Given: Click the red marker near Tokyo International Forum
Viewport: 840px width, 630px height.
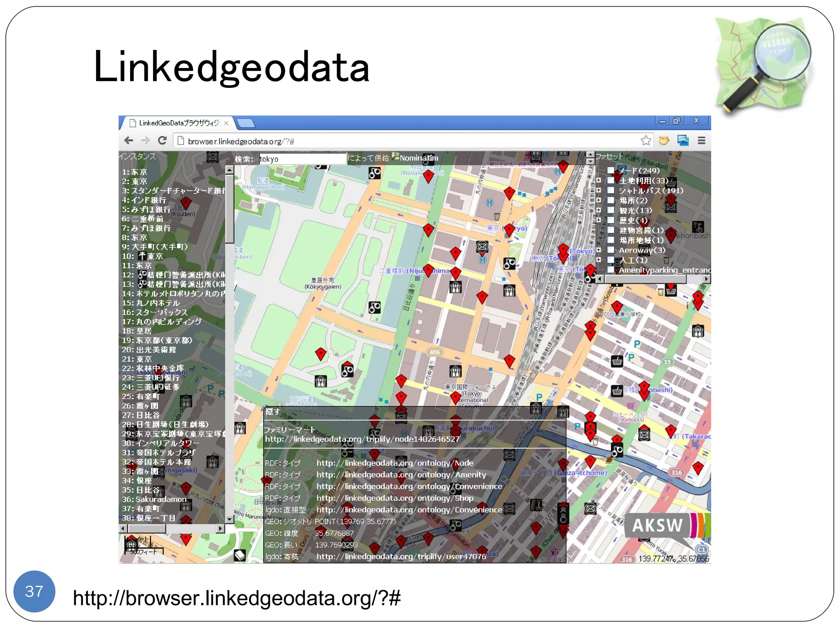Looking at the screenshot, I should click(455, 397).
